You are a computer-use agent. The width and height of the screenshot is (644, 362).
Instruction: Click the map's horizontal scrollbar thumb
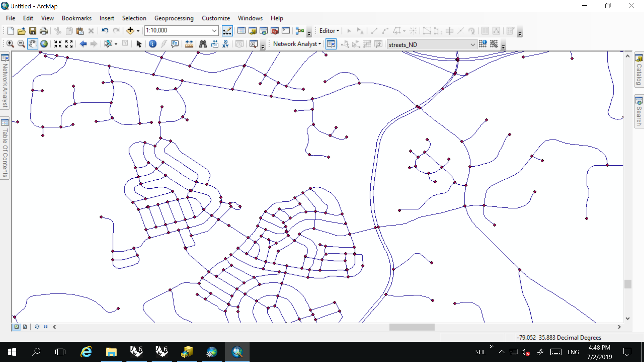[412, 327]
